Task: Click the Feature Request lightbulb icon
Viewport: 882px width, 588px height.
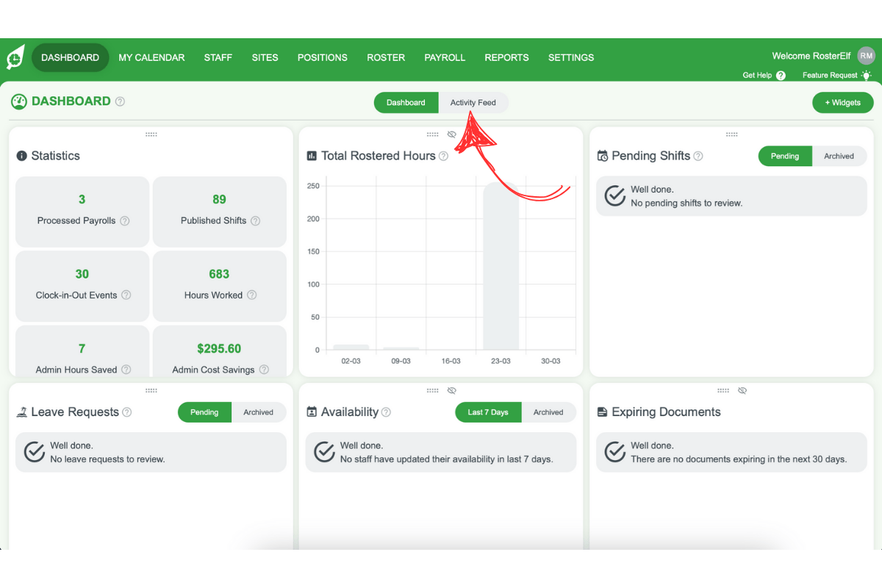Action: click(867, 75)
